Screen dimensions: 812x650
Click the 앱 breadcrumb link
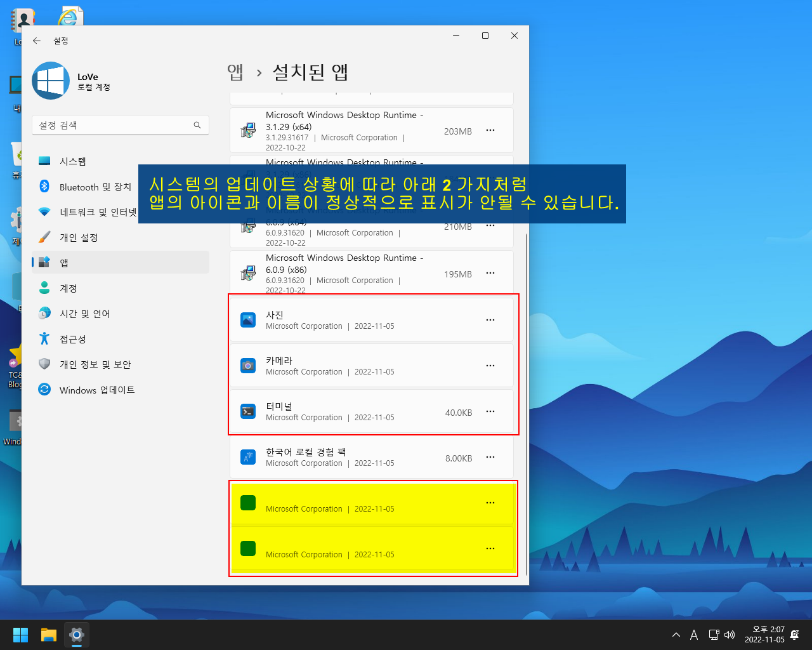[x=235, y=72]
